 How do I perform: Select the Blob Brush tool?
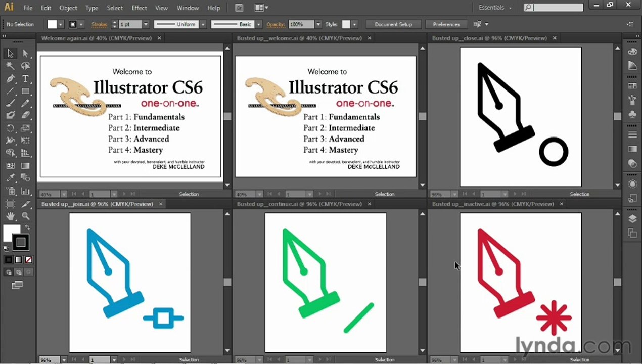(10, 115)
